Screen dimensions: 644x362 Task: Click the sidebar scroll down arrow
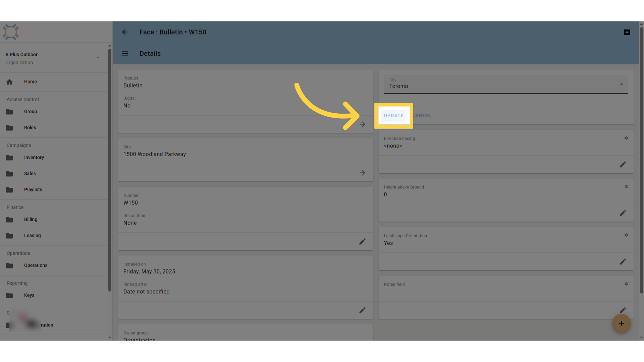(x=110, y=338)
